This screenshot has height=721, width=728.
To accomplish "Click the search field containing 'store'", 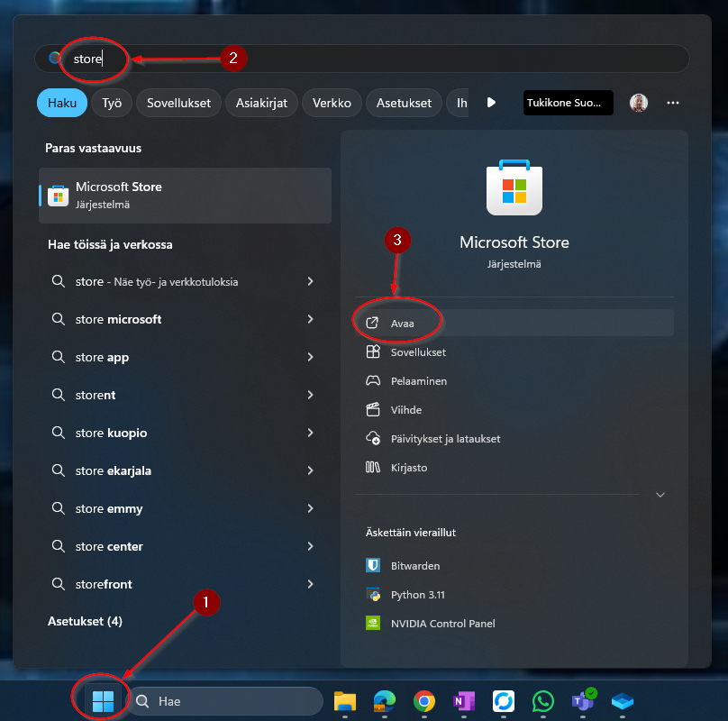I will tap(362, 59).
